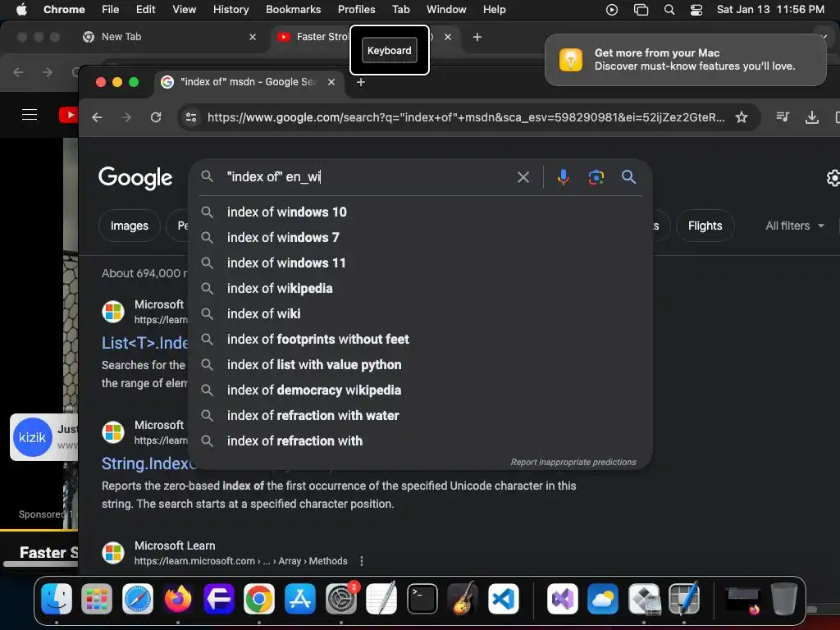Click the date and time in menu bar
The image size is (840, 630).
coord(770,9)
